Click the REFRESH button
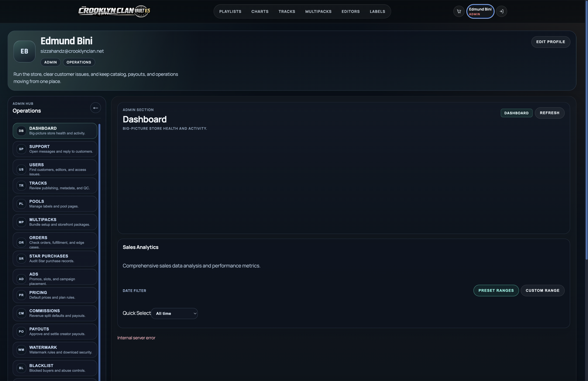Image resolution: width=588 pixels, height=381 pixels. point(549,113)
